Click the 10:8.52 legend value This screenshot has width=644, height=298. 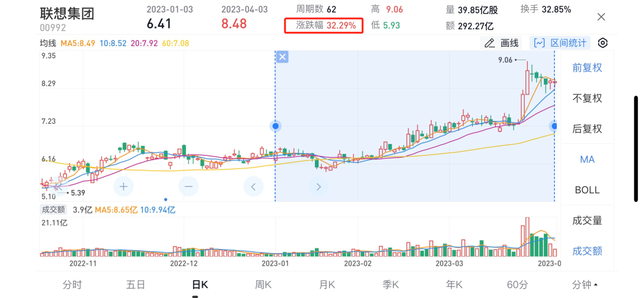tap(113, 43)
